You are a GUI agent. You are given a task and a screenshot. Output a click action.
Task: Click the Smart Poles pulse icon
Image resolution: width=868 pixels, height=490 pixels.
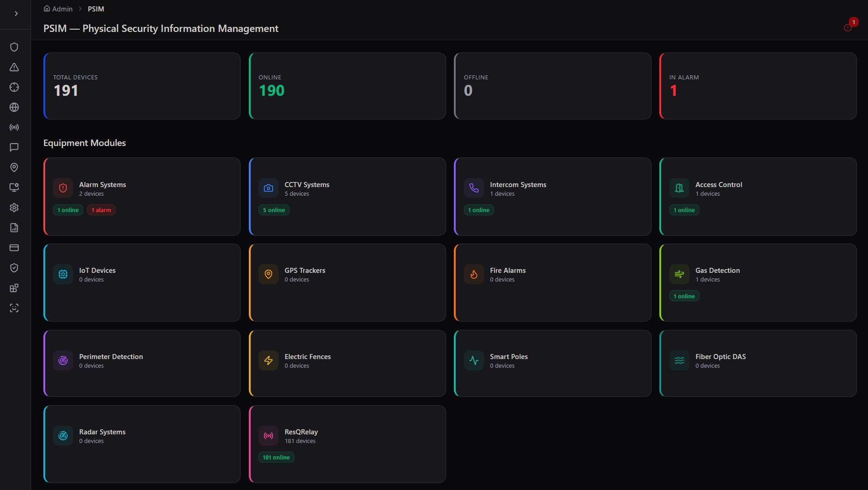[x=474, y=360]
